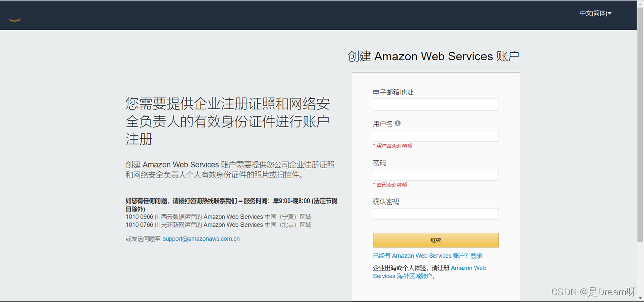Open the 中文(简体) language dropdown
This screenshot has height=302, width=644.
596,14
